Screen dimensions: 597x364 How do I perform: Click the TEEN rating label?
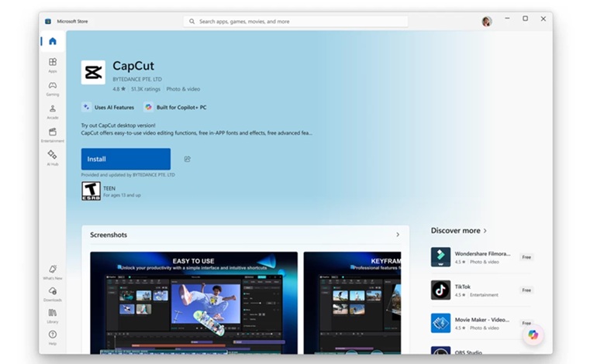109,188
